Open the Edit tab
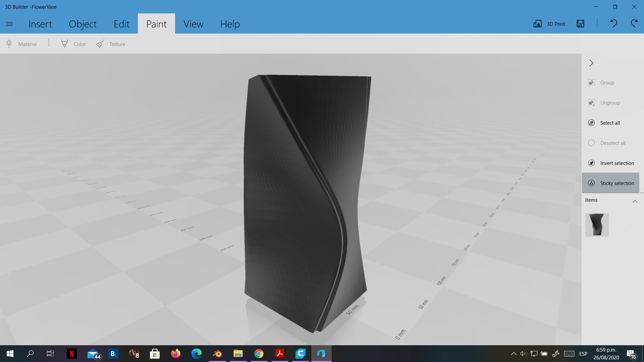This screenshot has width=644, height=362. pyautogui.click(x=121, y=24)
